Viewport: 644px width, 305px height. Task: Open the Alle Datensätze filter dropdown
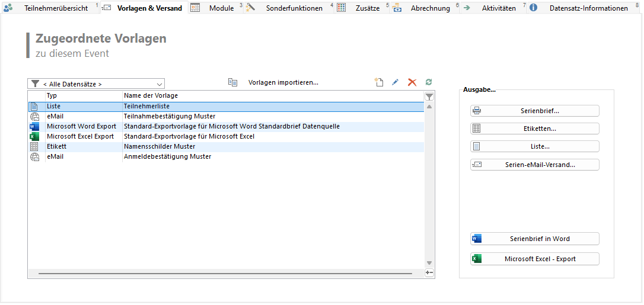click(96, 84)
